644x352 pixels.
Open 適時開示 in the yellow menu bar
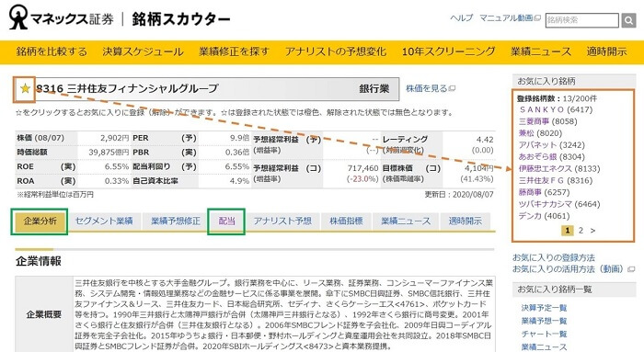pyautogui.click(x=606, y=51)
